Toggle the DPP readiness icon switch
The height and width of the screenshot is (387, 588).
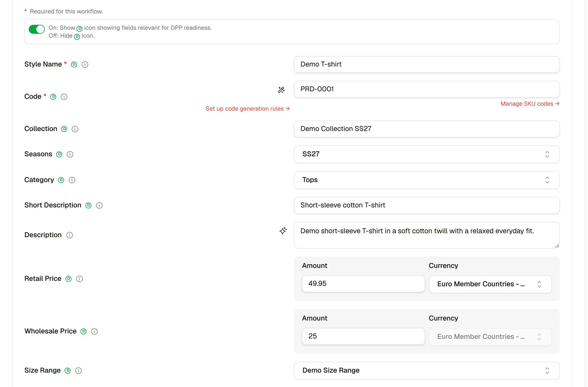37,29
